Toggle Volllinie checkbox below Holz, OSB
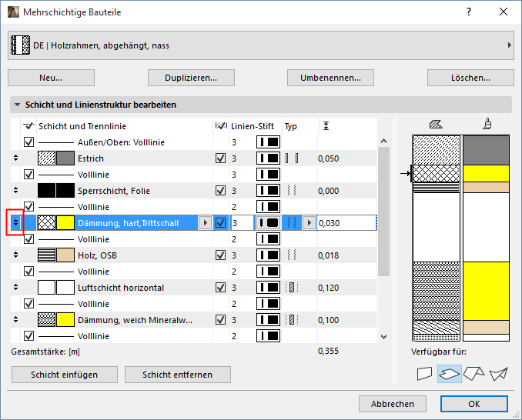 29,271
